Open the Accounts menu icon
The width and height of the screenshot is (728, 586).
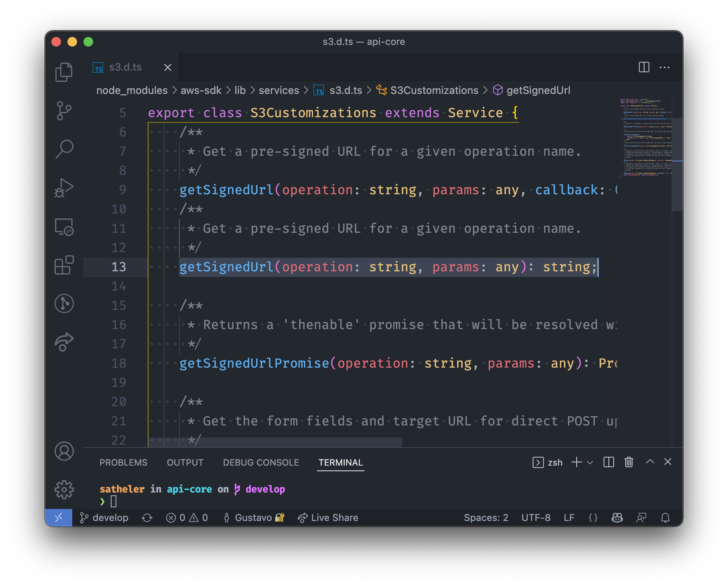(x=64, y=451)
